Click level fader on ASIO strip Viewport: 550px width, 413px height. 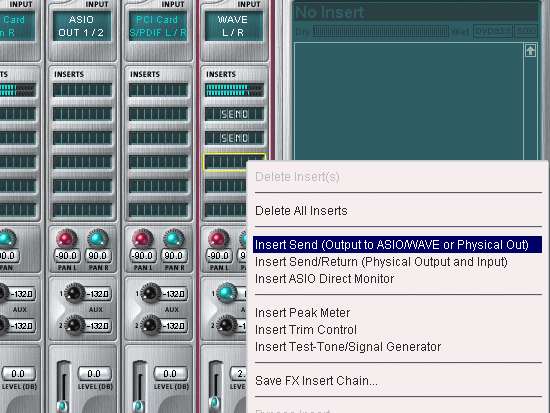pyautogui.click(x=63, y=406)
